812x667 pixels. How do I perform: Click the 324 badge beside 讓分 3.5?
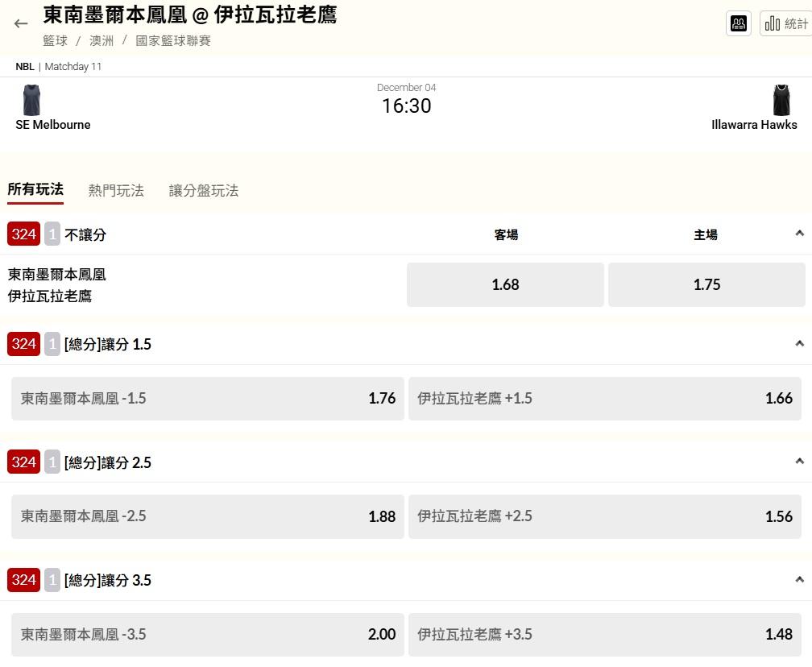(x=23, y=580)
